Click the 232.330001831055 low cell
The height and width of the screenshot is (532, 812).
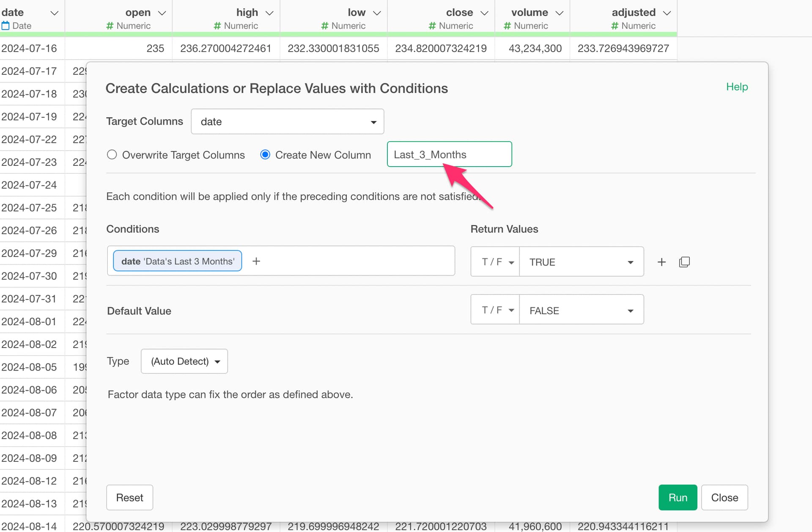[333, 48]
